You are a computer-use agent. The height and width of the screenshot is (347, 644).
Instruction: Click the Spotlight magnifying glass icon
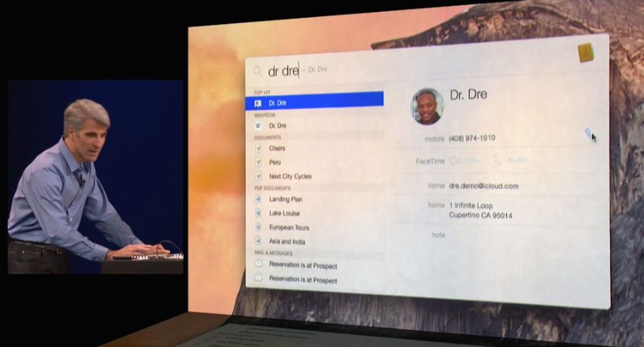258,72
